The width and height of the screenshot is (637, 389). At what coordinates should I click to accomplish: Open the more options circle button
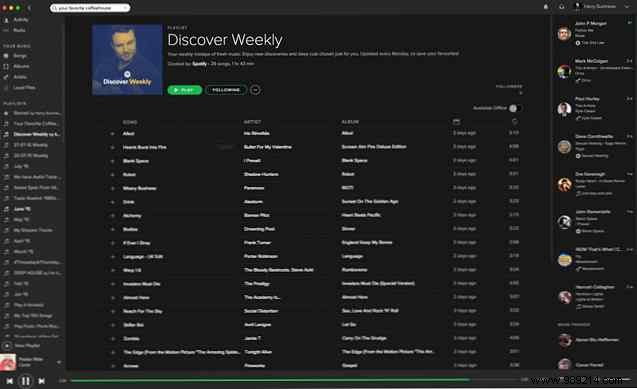[x=255, y=90]
